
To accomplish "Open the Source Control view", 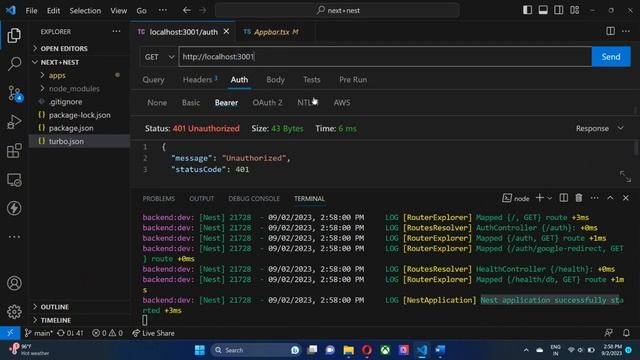I will (x=15, y=93).
